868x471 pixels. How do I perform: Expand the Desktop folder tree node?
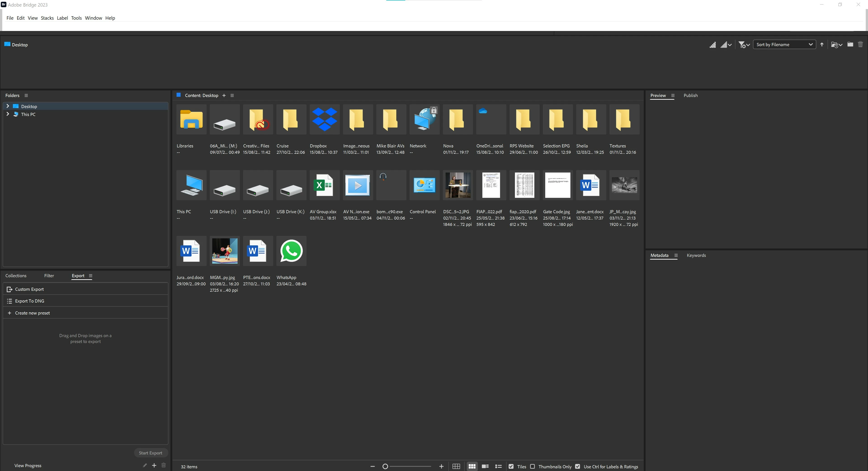pos(8,106)
